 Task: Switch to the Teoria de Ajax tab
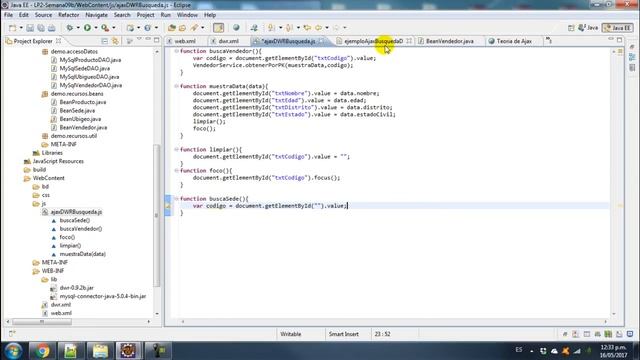coord(514,41)
